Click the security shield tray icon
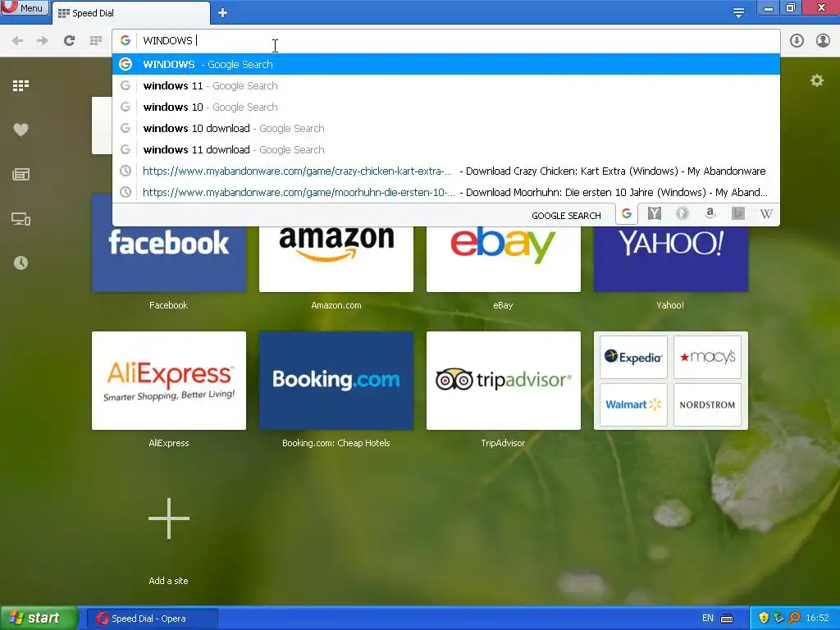Viewport: 840px width, 630px height. [x=764, y=619]
